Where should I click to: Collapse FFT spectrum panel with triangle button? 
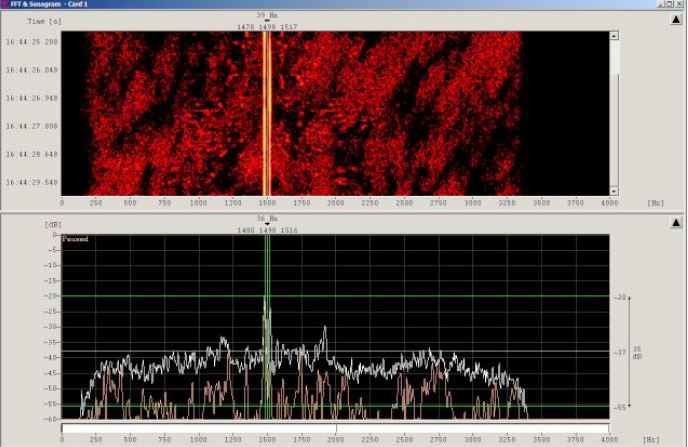pyautogui.click(x=678, y=223)
